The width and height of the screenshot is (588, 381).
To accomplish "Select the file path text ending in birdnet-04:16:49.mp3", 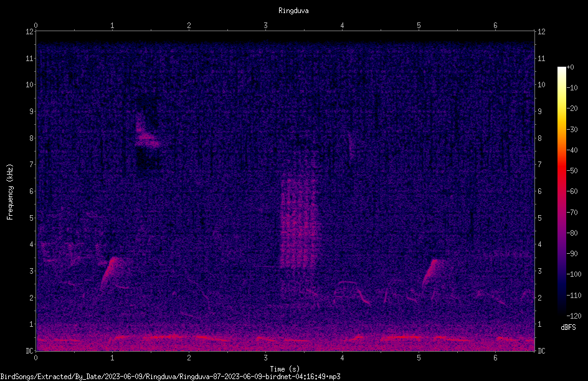I will [170, 377].
